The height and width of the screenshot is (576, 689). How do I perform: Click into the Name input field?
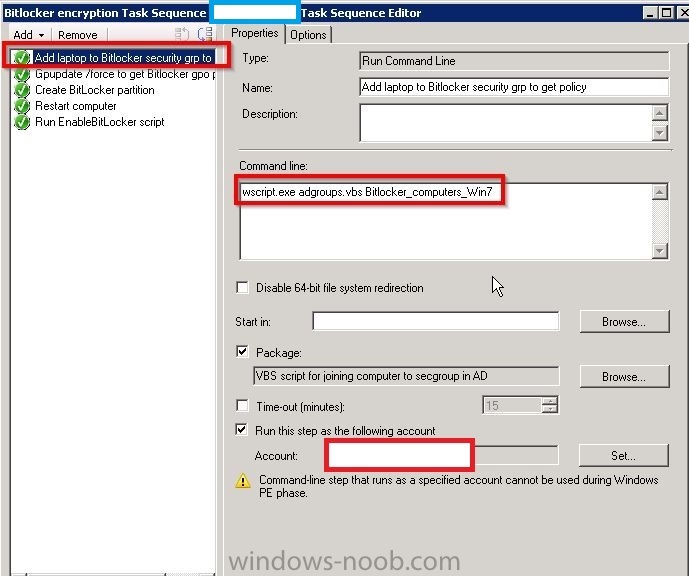tap(514, 87)
